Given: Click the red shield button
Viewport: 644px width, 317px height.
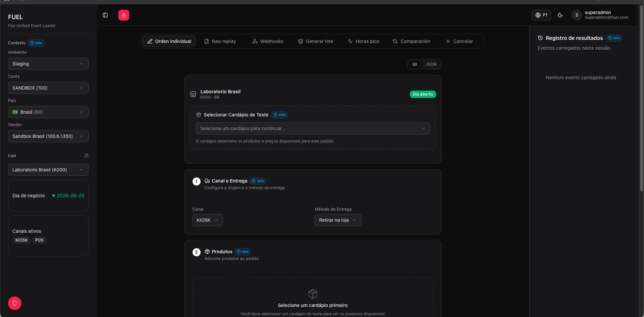Looking at the screenshot, I should click(15, 303).
